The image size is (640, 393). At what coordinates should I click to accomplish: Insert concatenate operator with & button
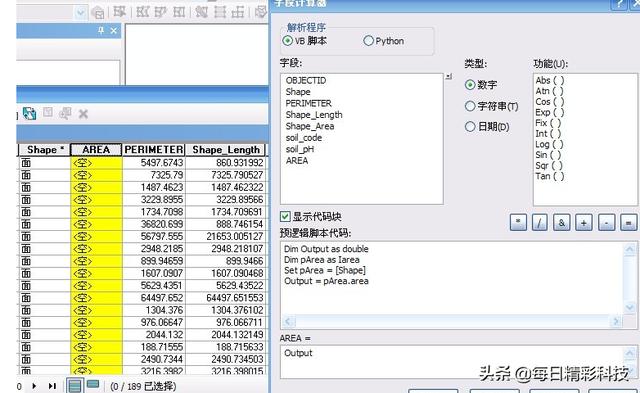click(562, 223)
